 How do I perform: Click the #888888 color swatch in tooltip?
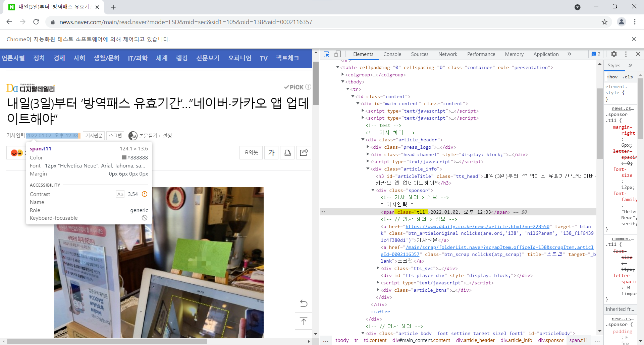pyautogui.click(x=124, y=157)
